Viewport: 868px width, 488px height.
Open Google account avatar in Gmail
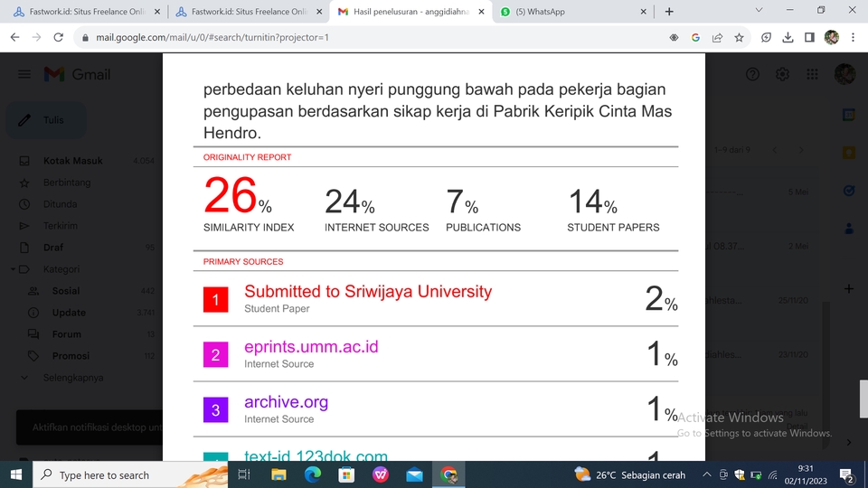coord(844,74)
